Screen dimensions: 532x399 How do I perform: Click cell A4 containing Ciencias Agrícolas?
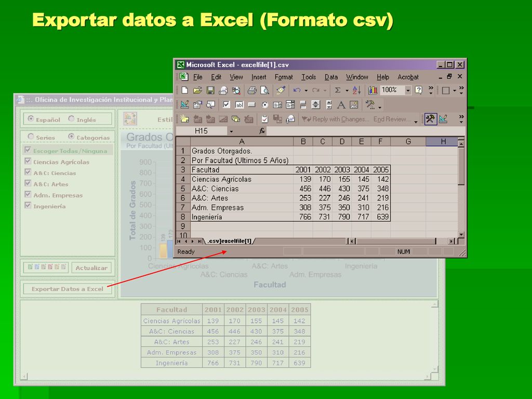point(242,179)
